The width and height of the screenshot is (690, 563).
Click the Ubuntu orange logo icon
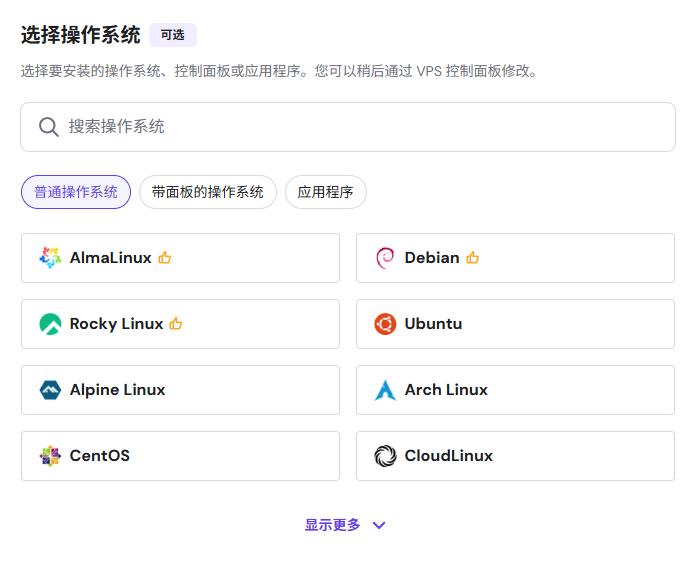385,324
